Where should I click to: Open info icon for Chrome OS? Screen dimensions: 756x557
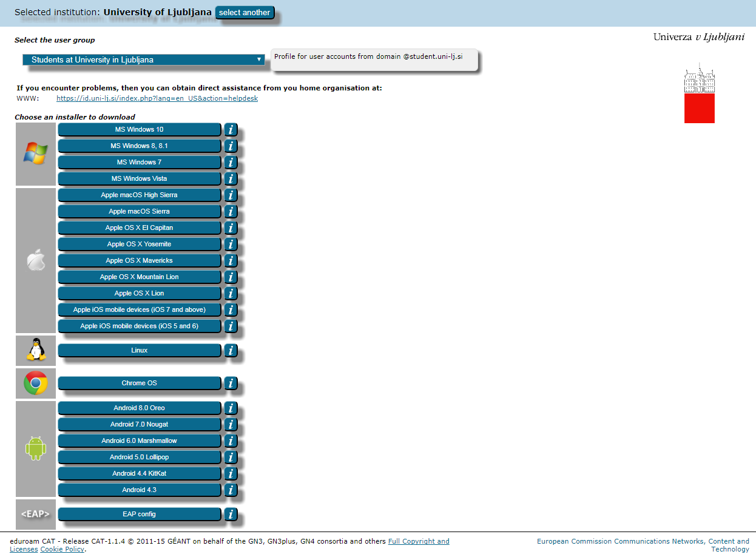pos(231,383)
